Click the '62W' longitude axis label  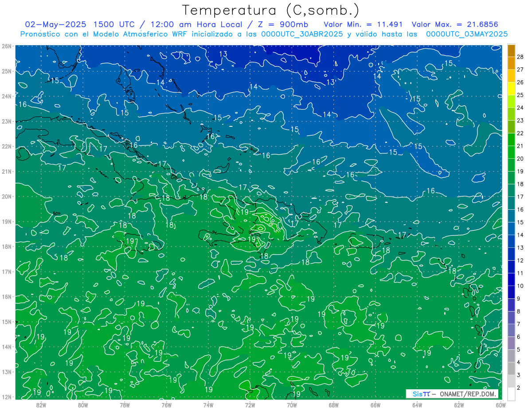click(459, 405)
